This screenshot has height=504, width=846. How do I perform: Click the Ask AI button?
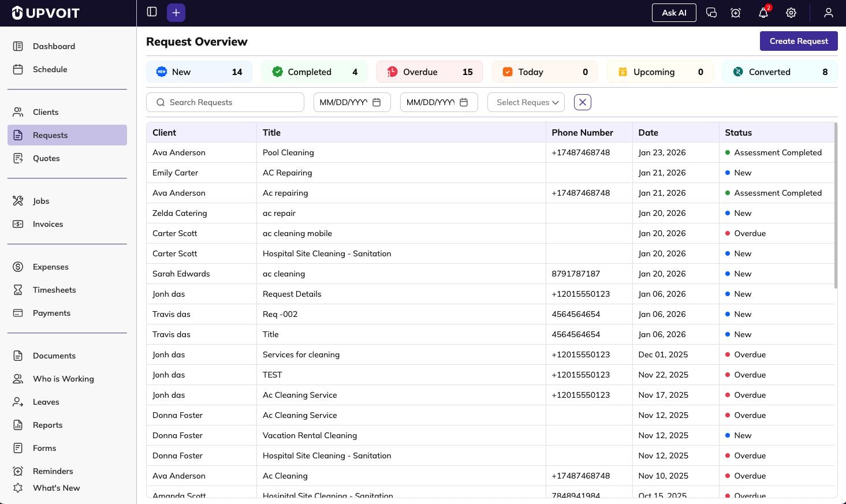click(674, 12)
